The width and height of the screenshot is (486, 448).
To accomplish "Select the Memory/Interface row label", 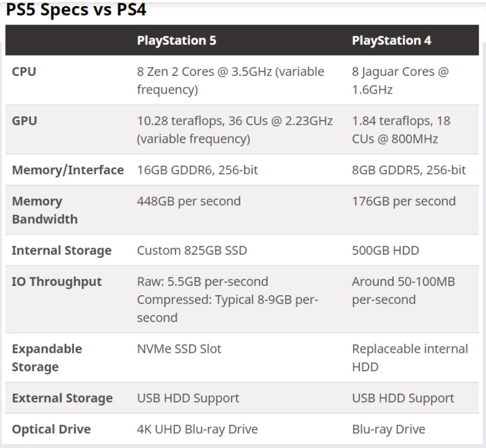I will [x=68, y=171].
